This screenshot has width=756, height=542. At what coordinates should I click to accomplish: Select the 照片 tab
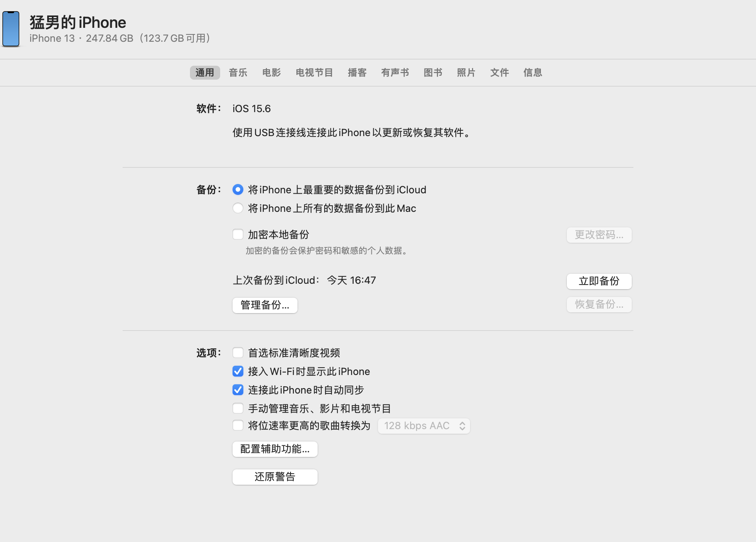tap(466, 73)
